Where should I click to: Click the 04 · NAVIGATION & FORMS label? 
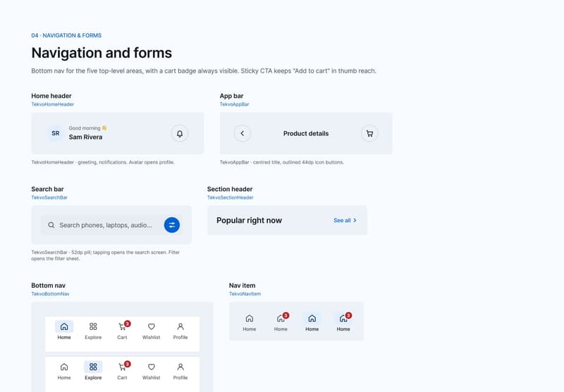coord(66,35)
